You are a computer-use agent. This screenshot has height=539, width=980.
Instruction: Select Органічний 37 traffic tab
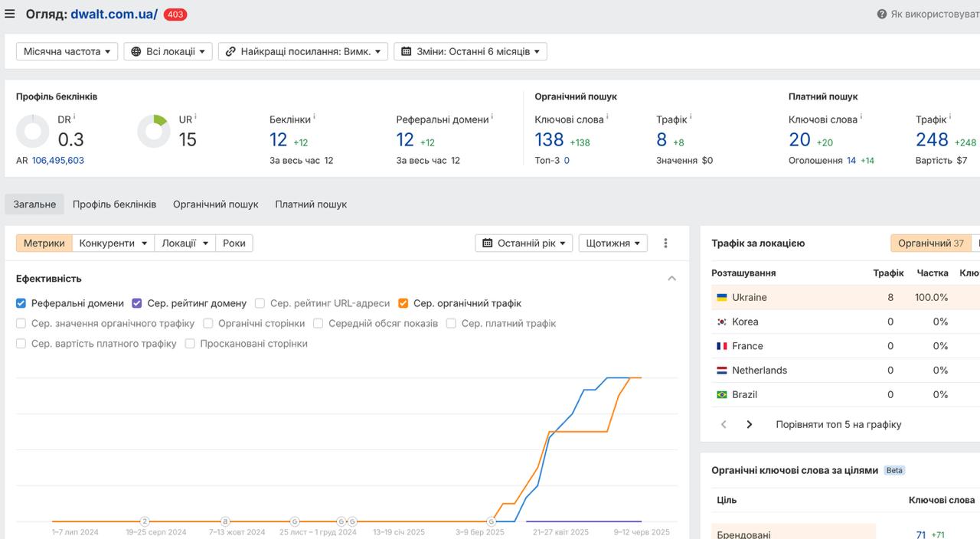click(x=931, y=243)
